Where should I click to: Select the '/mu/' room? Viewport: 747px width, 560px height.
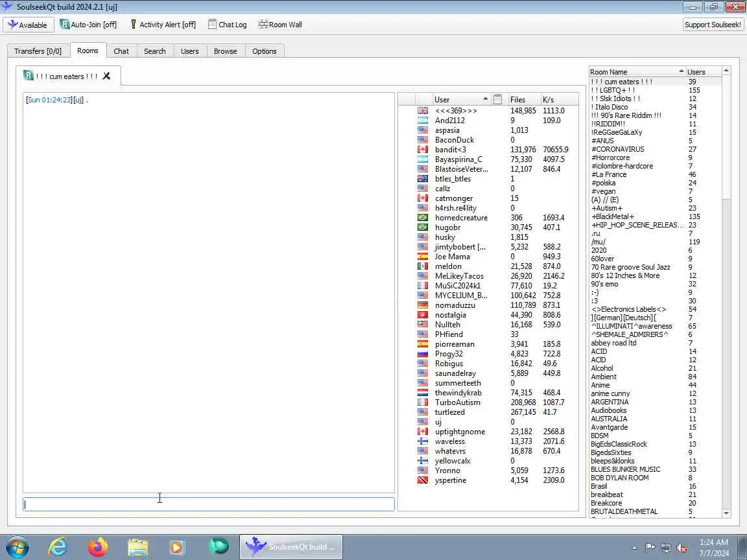[x=598, y=242]
